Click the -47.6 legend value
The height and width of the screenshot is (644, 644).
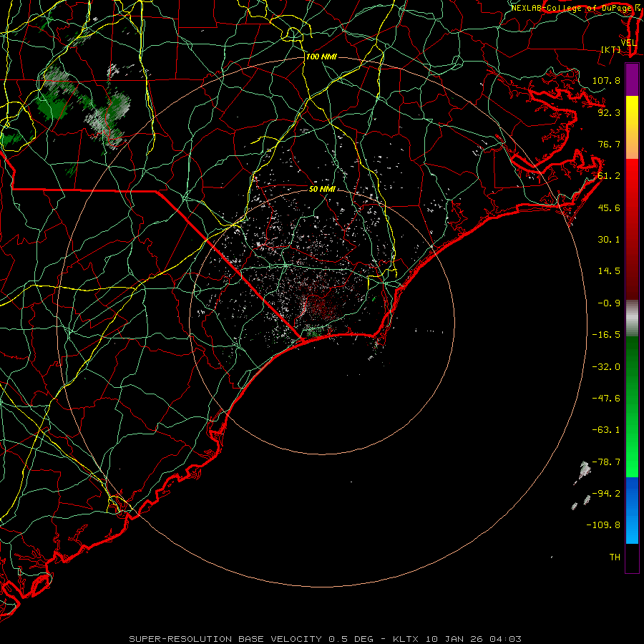pos(606,399)
